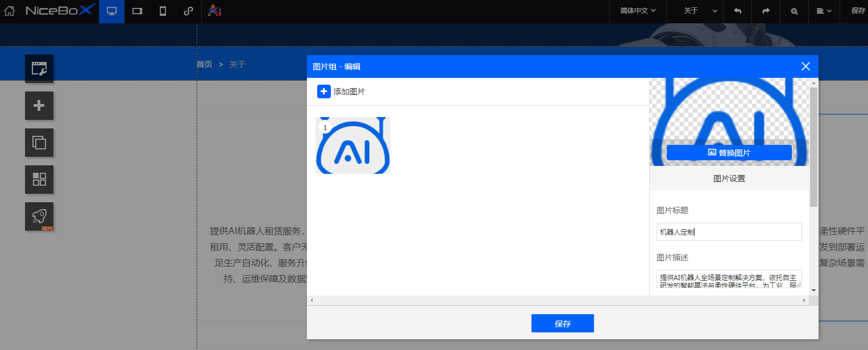
Task: Switch to desktop preview mode
Action: tap(111, 11)
